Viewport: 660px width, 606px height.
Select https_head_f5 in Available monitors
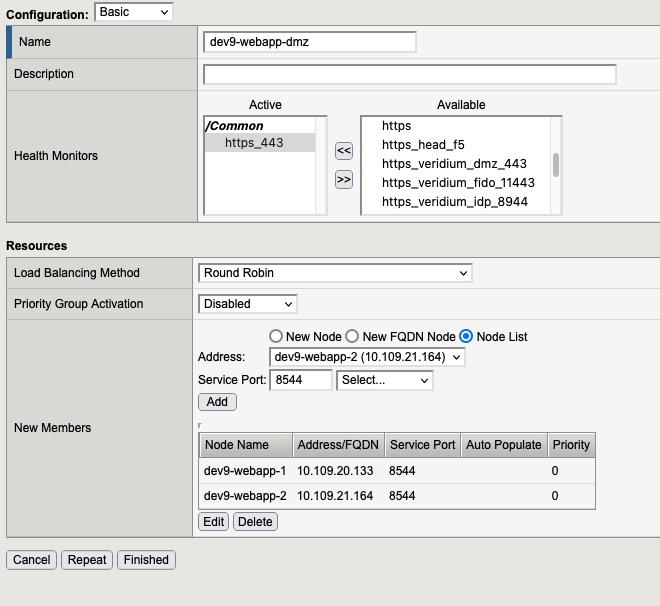click(x=423, y=145)
